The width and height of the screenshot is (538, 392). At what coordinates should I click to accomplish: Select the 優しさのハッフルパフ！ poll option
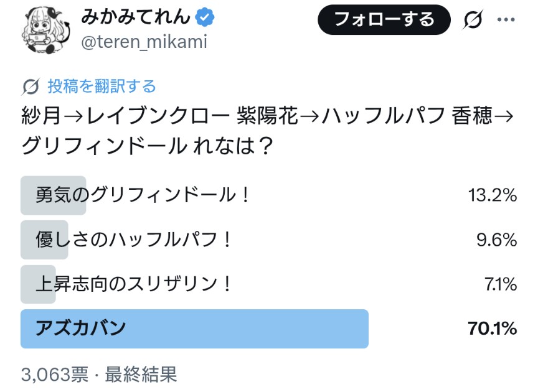(x=134, y=240)
